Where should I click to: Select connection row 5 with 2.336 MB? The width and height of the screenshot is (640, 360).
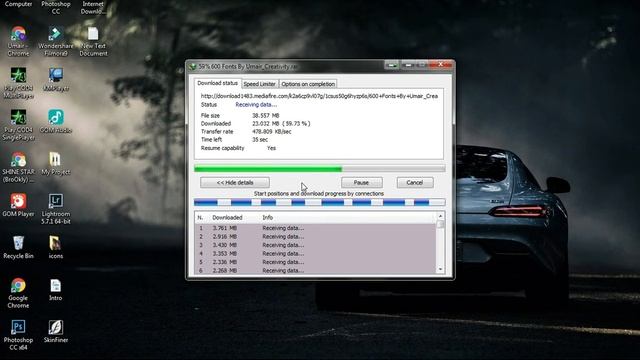[316, 262]
